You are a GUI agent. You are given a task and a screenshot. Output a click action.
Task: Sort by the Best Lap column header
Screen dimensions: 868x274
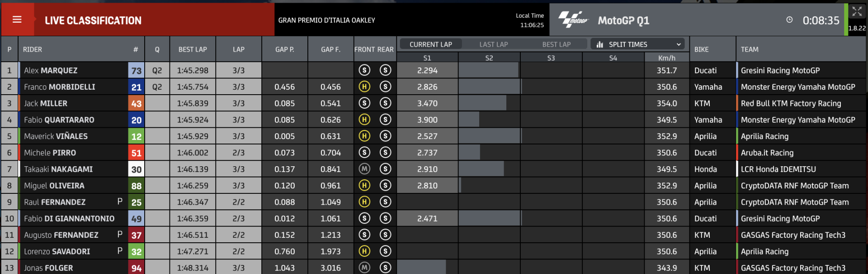pyautogui.click(x=193, y=49)
